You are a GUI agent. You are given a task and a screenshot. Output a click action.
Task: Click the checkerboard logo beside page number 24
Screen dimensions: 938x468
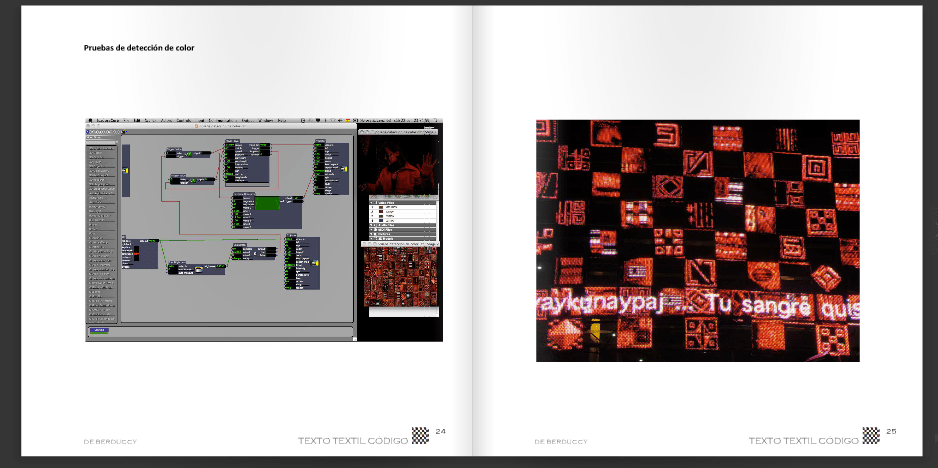pyautogui.click(x=420, y=436)
